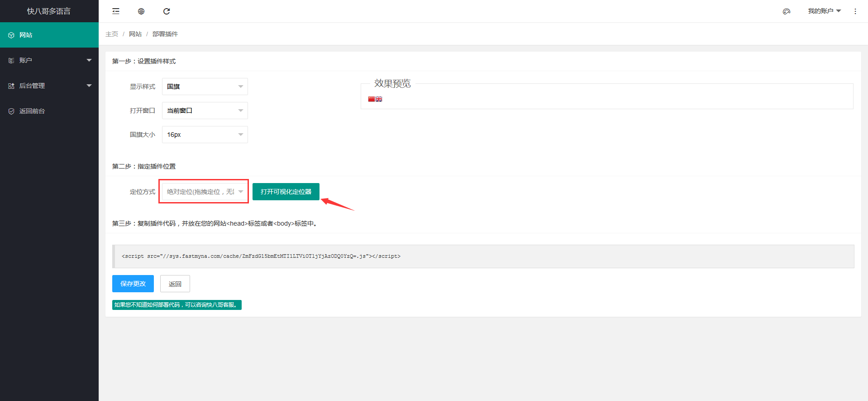Expand the 后台管理 sidebar submenu arrow

(x=89, y=86)
